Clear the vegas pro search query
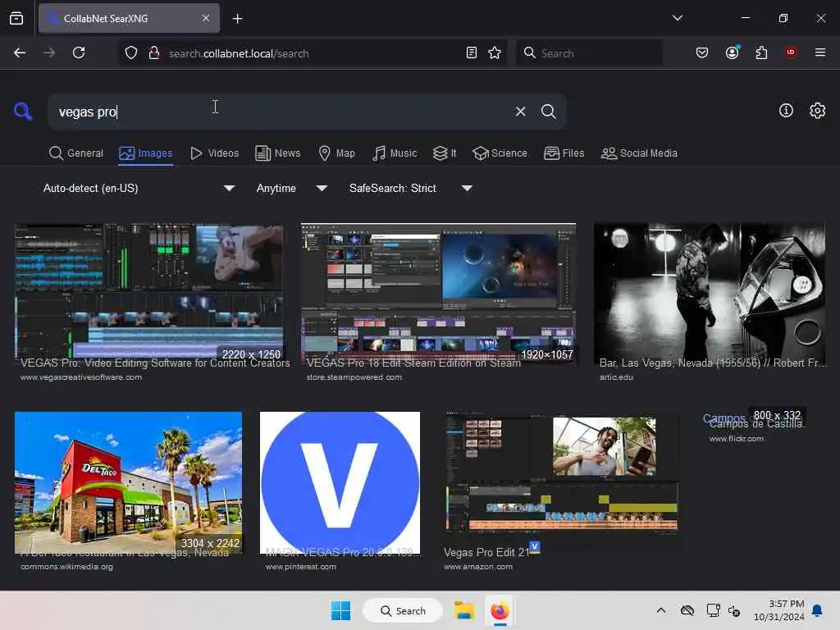This screenshot has height=630, width=840. [520, 112]
